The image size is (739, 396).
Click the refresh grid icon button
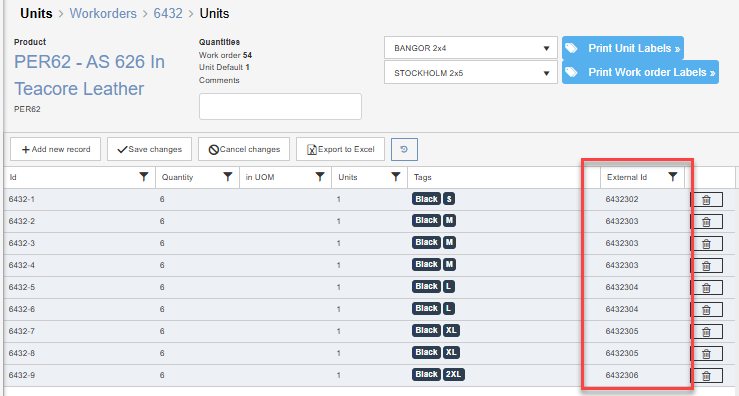point(404,149)
